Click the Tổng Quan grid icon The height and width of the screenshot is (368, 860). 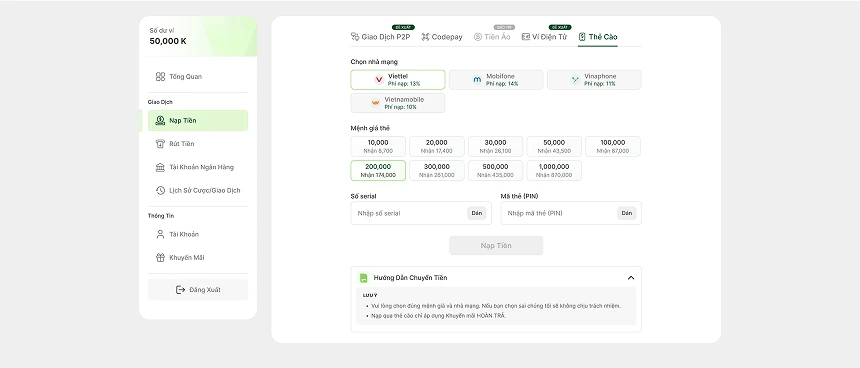click(x=160, y=77)
